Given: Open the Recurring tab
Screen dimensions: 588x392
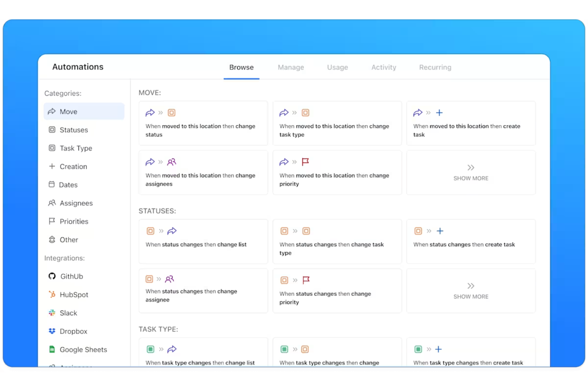Looking at the screenshot, I should click(435, 67).
